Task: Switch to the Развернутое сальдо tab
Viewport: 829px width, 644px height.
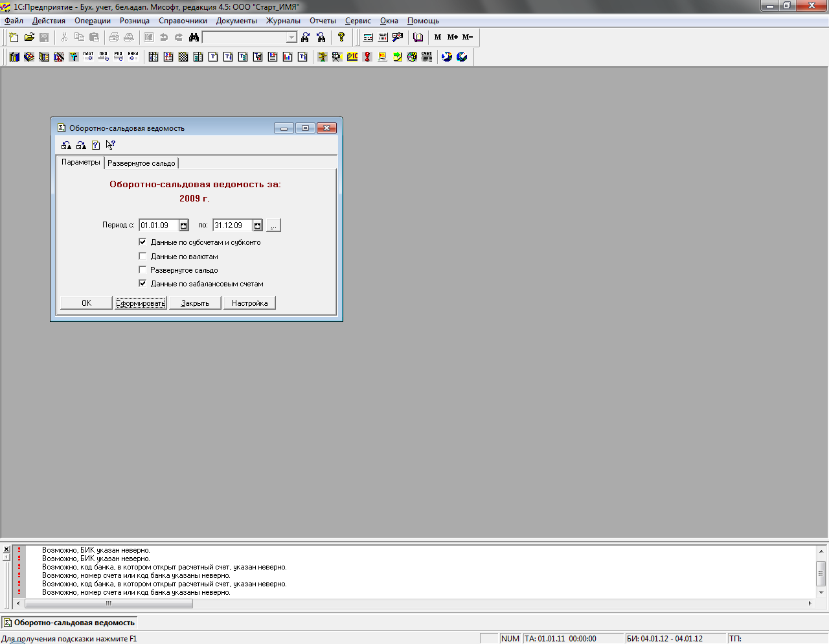Action: [141, 163]
